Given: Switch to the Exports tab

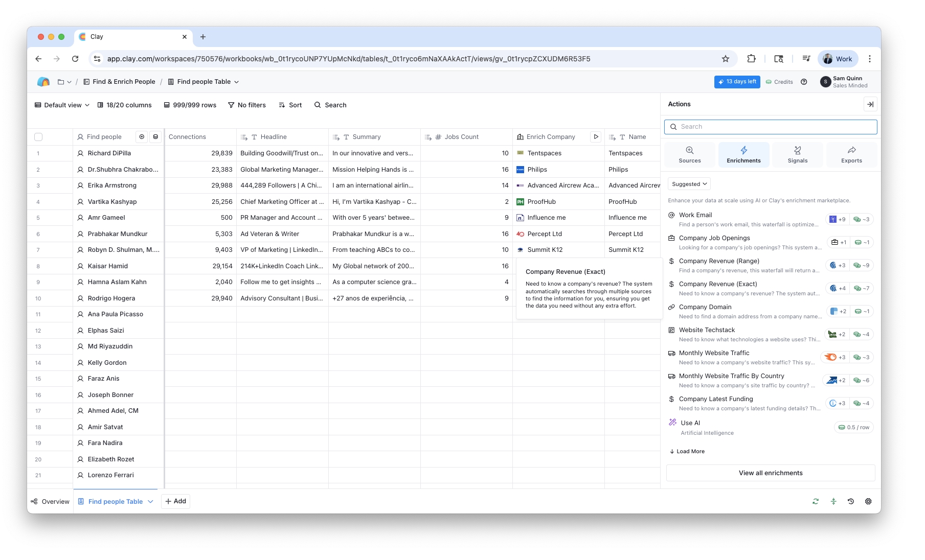Looking at the screenshot, I should (x=852, y=155).
